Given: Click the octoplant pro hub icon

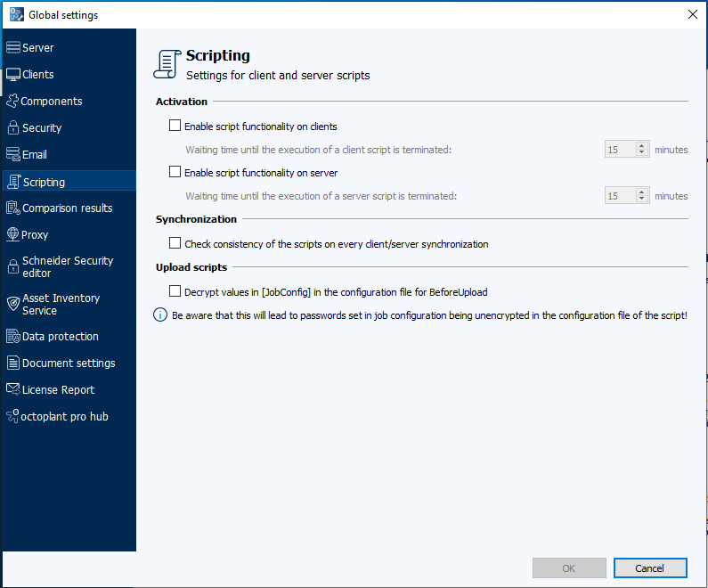Looking at the screenshot, I should (x=12, y=415).
